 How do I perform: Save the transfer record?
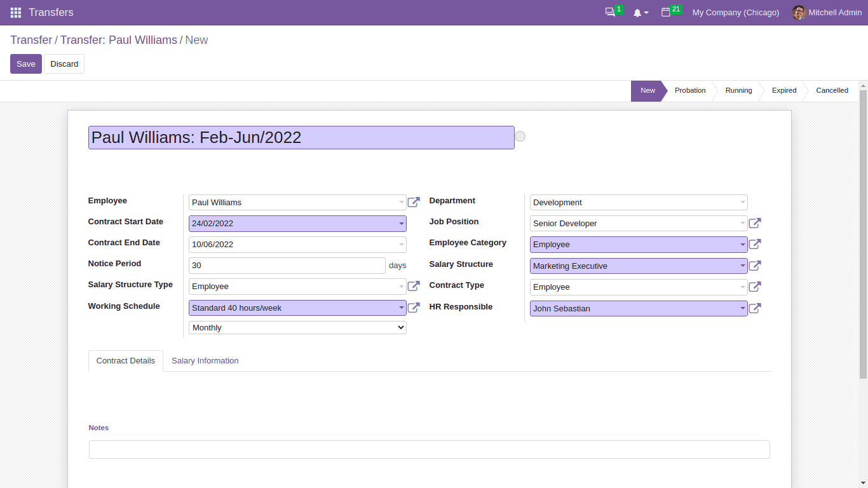pyautogui.click(x=25, y=64)
